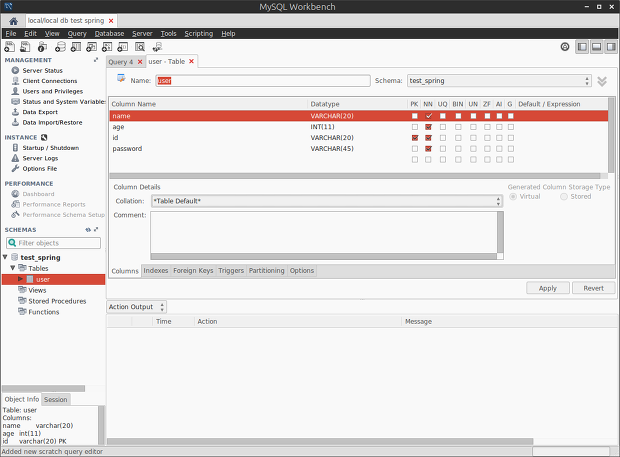The image size is (620, 457).
Task: Click the reconnect to DBMS toolbar icon
Action: point(157,47)
